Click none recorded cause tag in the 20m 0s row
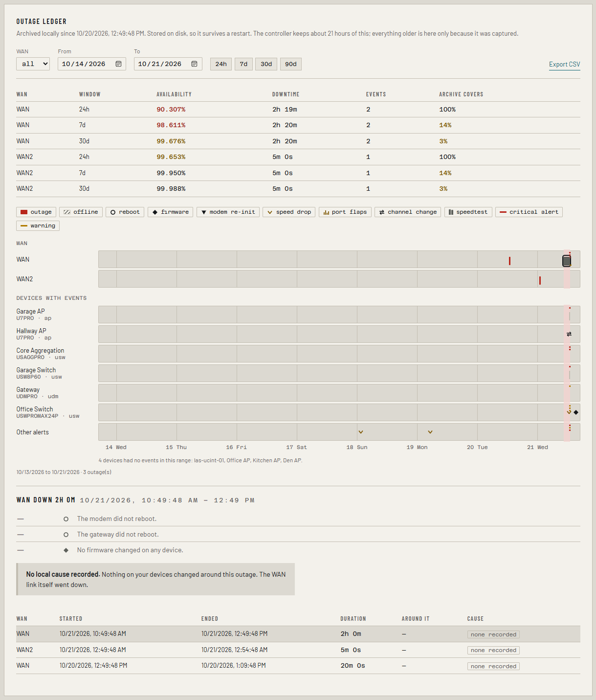The height and width of the screenshot is (700, 596). click(493, 666)
